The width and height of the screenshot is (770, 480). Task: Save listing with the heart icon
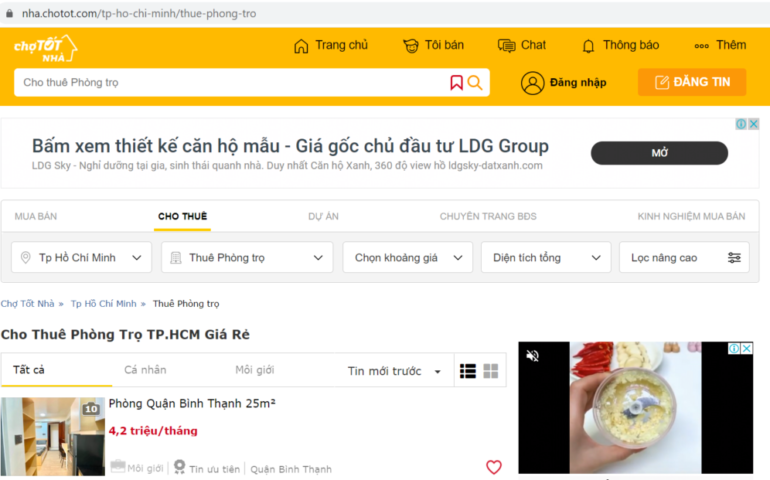coord(493,467)
